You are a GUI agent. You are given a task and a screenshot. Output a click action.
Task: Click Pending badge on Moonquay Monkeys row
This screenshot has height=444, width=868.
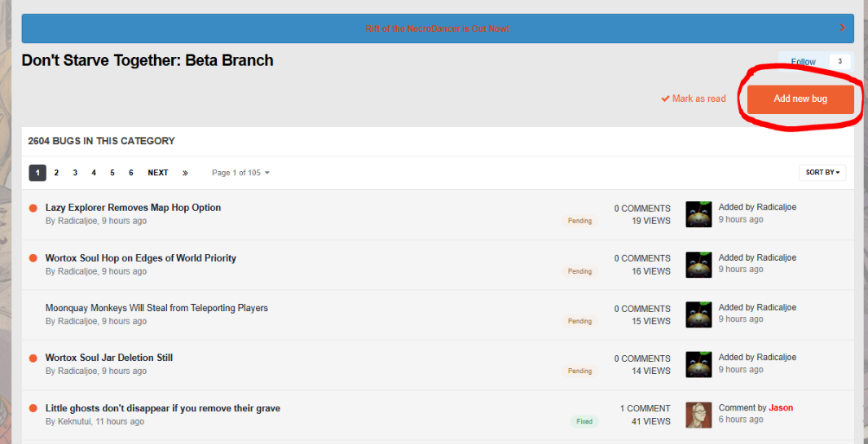coord(579,321)
